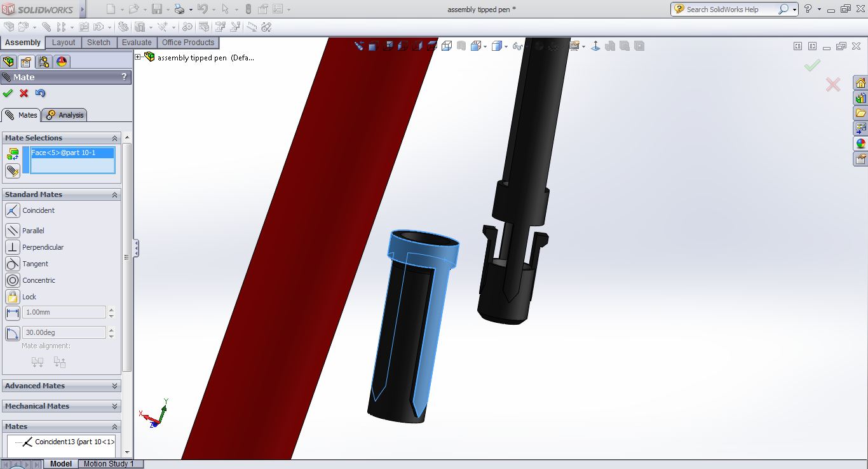The height and width of the screenshot is (469, 868).
Task: Open the Mates sub-tab in PropertyManager
Action: [21, 115]
